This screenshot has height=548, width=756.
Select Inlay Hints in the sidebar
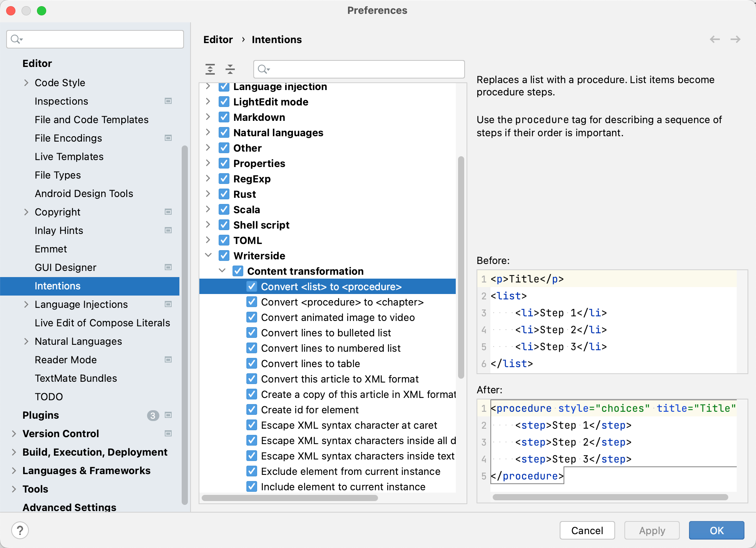(59, 231)
